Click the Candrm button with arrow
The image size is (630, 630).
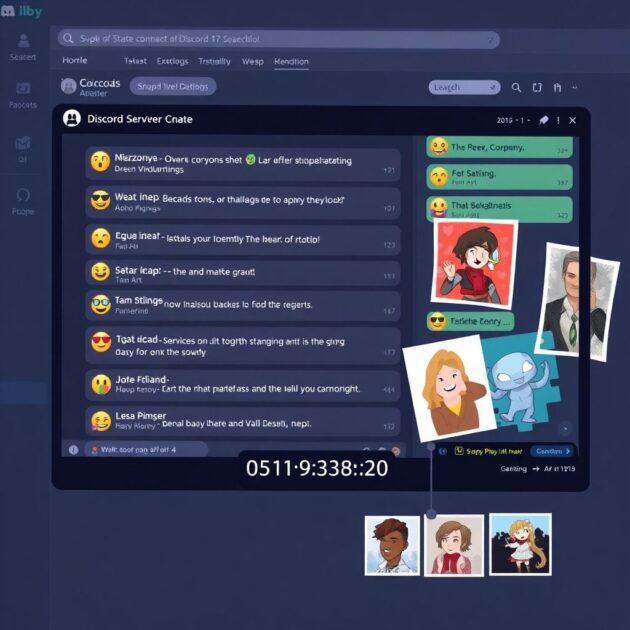[x=553, y=451]
